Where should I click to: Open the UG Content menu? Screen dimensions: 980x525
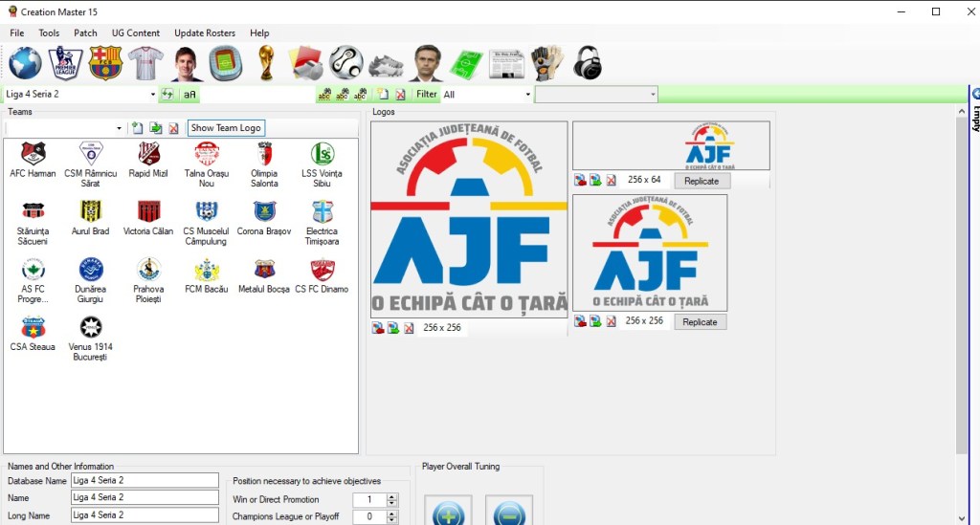(x=136, y=33)
